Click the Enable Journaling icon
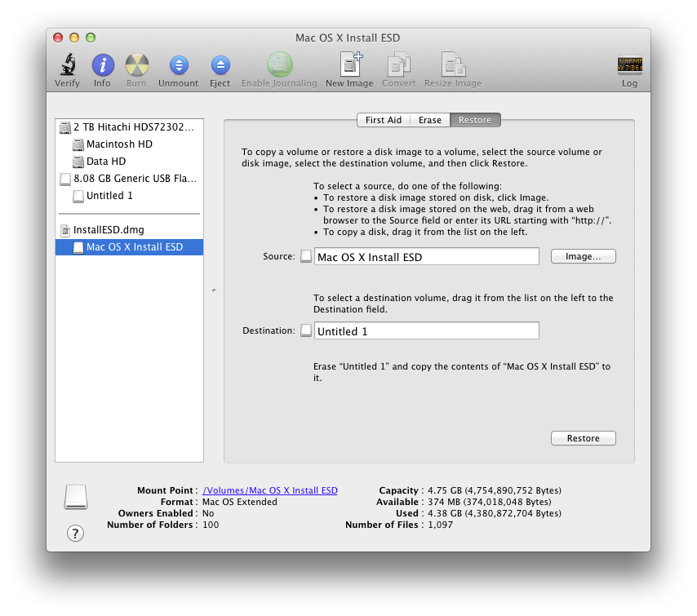Image resolution: width=697 pixels, height=616 pixels. [279, 64]
